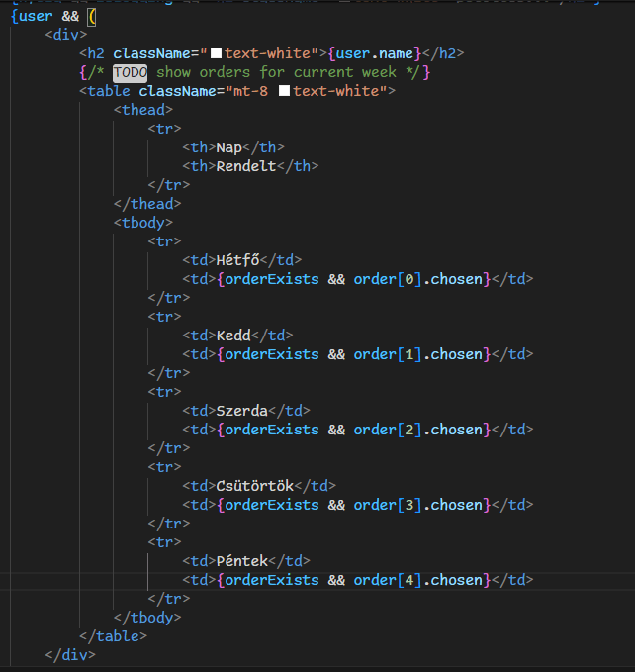Click order[1].chosen expression
This screenshot has height=672, width=635.
[418, 354]
